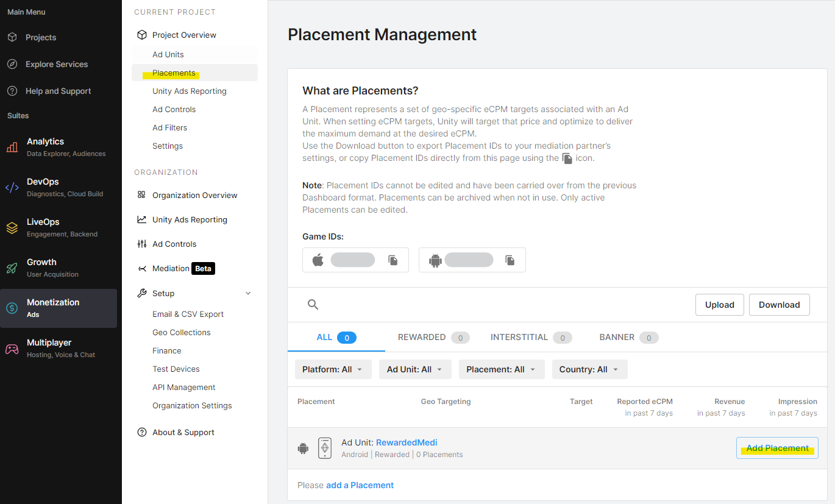The height and width of the screenshot is (504, 835).
Task: Click the About & Support question icon
Action: pos(142,432)
